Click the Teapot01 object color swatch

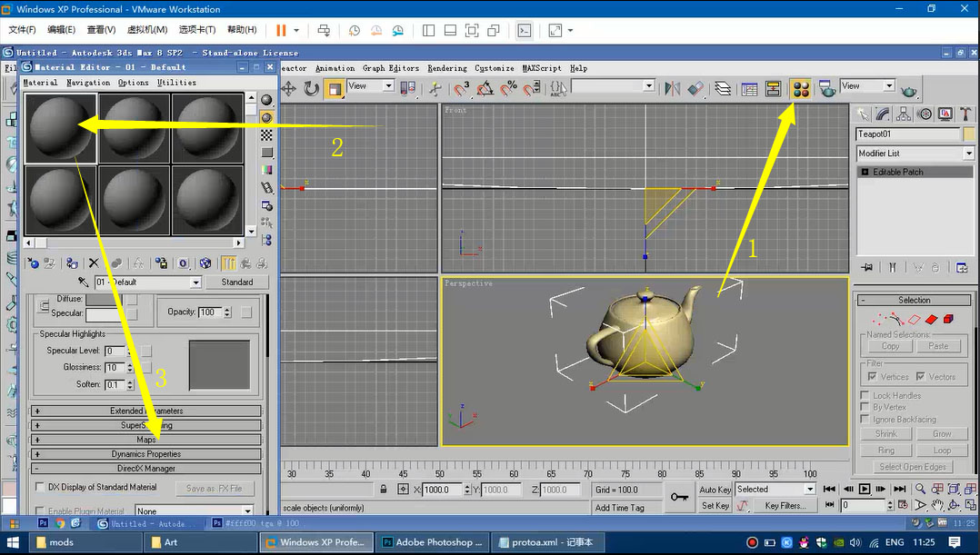[969, 134]
